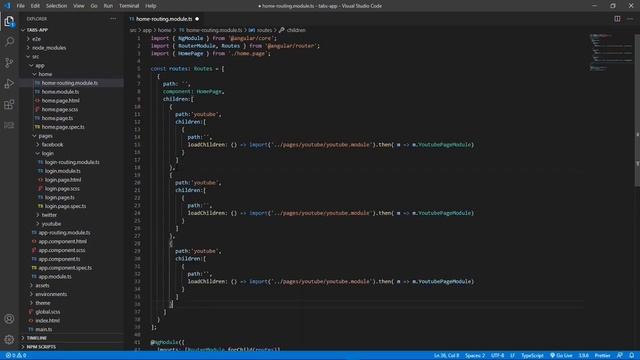This screenshot has width=640, height=360.
Task: Open the Terminal menu
Action: click(x=129, y=6)
